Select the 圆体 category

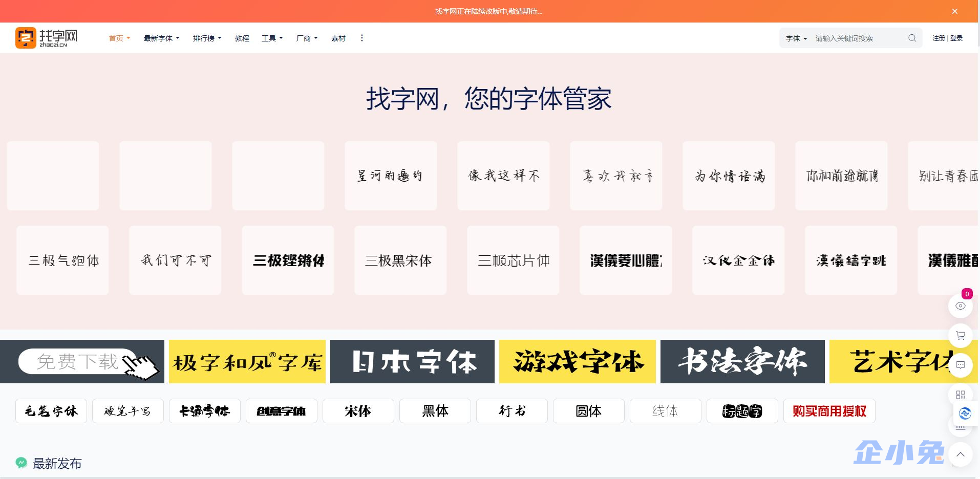pyautogui.click(x=589, y=411)
